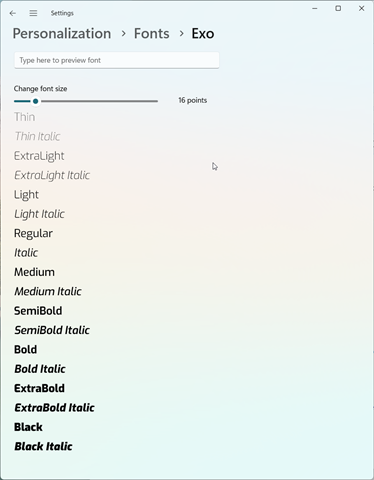This screenshot has width=374, height=480.
Task: Select the SemiBold font sample
Action: coord(38,311)
